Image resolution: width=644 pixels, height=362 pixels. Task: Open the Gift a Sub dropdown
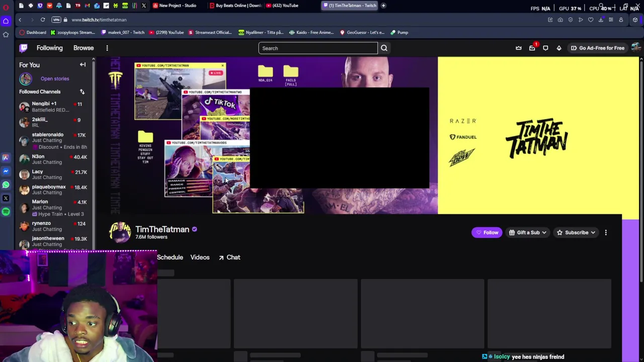(x=528, y=232)
